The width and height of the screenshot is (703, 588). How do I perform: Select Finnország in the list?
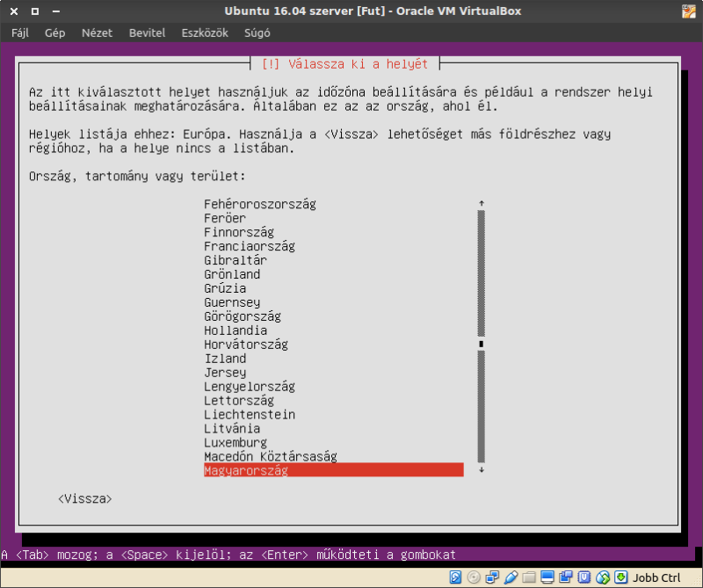[x=239, y=232]
